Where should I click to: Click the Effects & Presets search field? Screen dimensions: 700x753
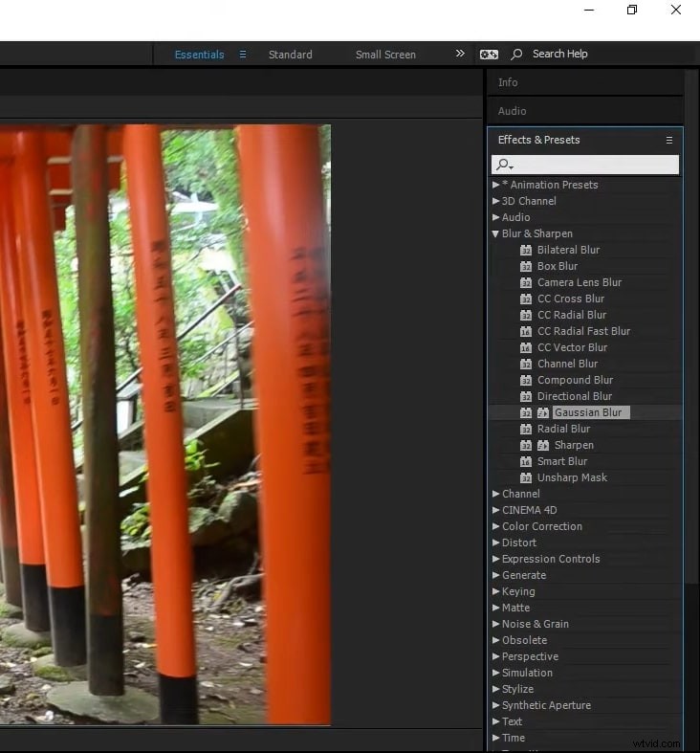pos(593,165)
